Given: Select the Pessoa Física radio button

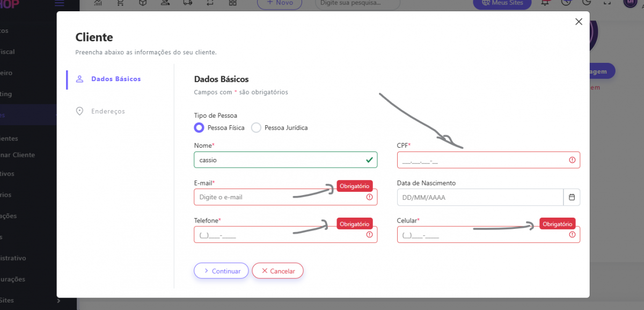Looking at the screenshot, I should click(x=199, y=128).
